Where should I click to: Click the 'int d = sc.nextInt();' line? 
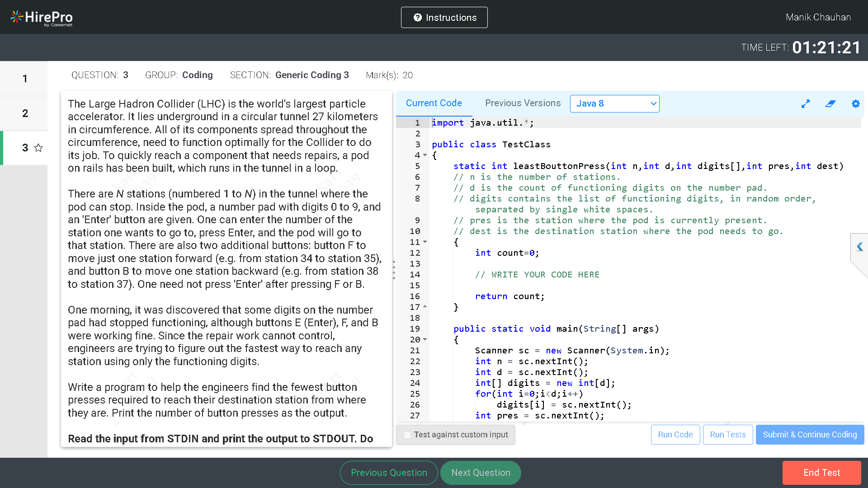pyautogui.click(x=531, y=372)
